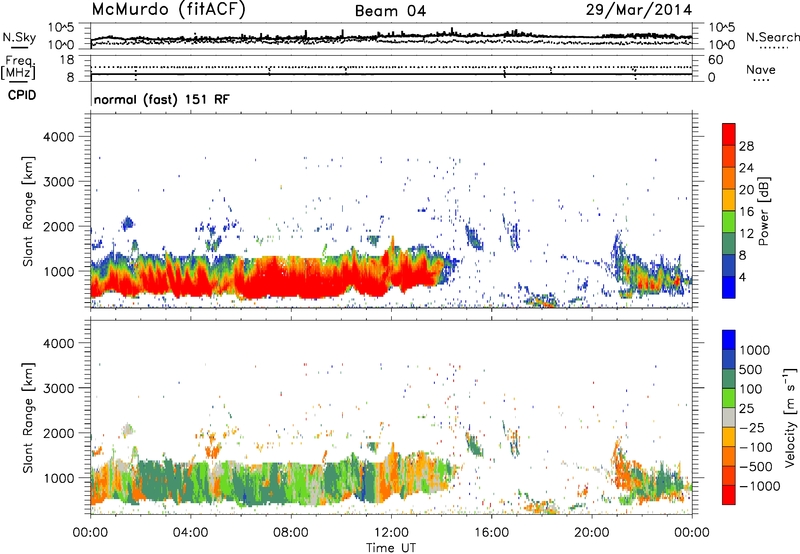Viewport: 800px width, 554px height.
Task: Click the 28 label on Power colorbar
Action: pos(746,146)
